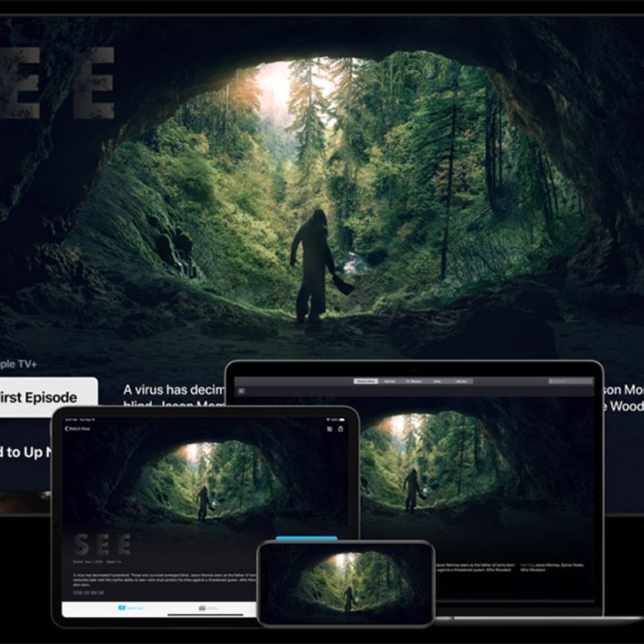Switch to Movies tab on MacBook
The height and width of the screenshot is (644, 644).
389,381
